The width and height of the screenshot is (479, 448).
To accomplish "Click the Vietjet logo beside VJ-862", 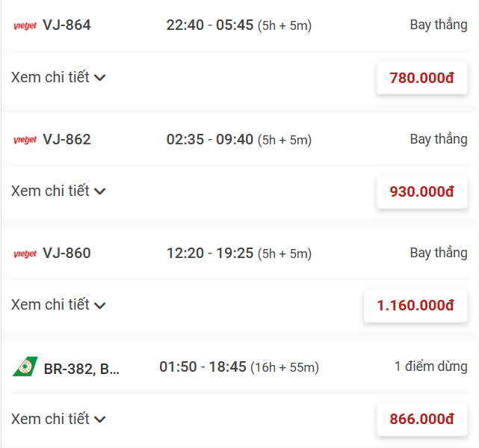I will pyautogui.click(x=25, y=140).
